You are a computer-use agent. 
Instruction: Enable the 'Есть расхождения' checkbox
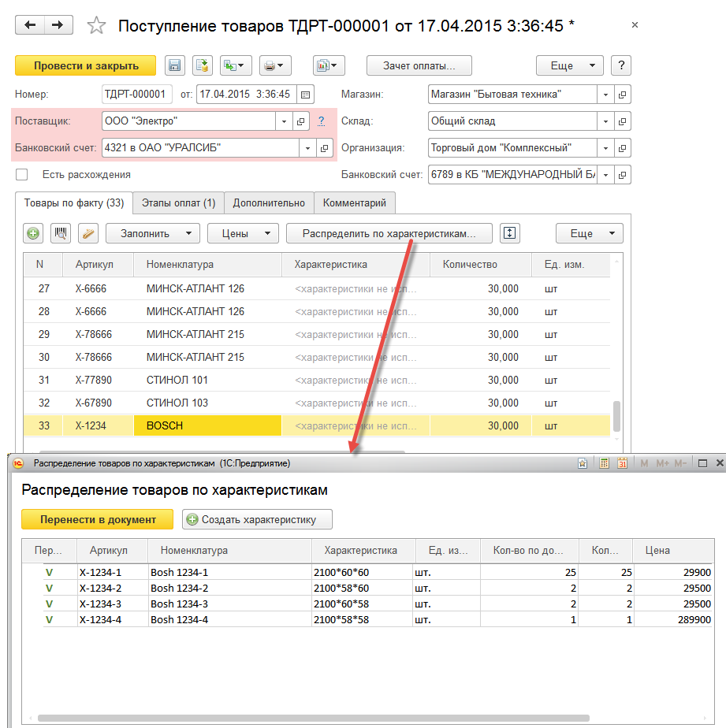22,174
